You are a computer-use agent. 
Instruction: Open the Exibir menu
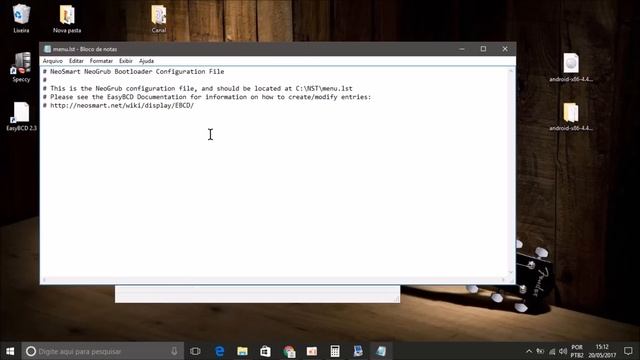coord(126,61)
